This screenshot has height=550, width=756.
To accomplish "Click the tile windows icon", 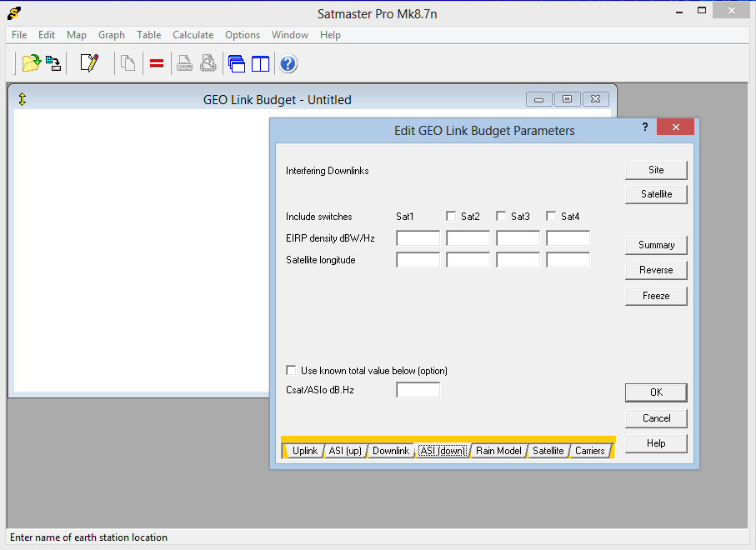I will 260,63.
